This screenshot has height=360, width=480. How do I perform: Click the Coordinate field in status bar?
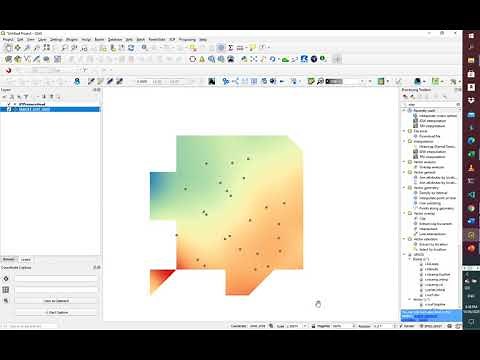[x=257, y=326]
